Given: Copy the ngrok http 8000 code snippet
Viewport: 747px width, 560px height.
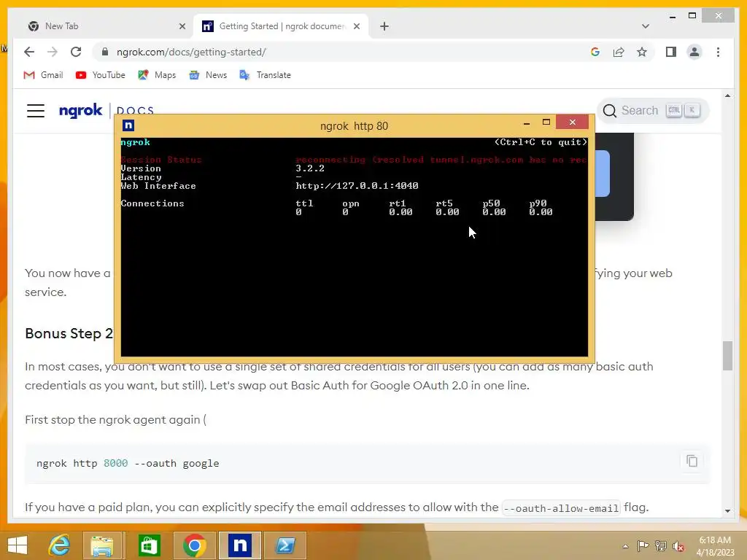Looking at the screenshot, I should tap(692, 461).
